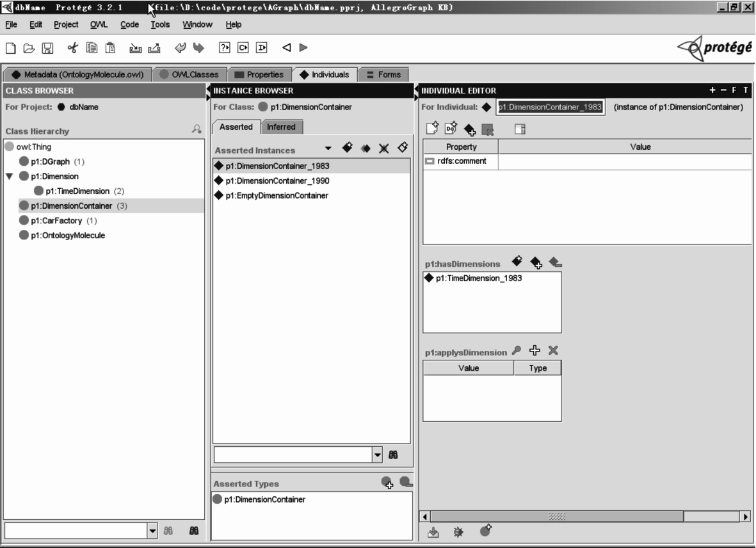Screen dimensions: 756x548
Task: Click the plus Add value icon for p1:applysDimension
Action: (535, 350)
